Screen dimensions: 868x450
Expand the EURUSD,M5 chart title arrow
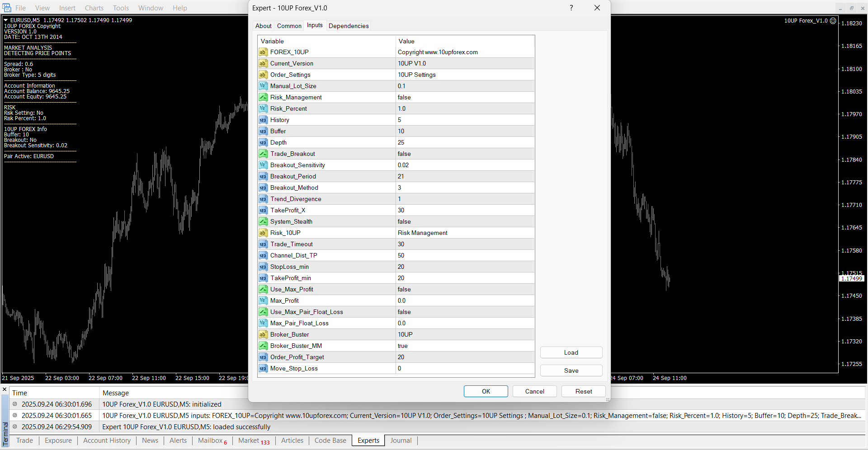click(x=6, y=20)
